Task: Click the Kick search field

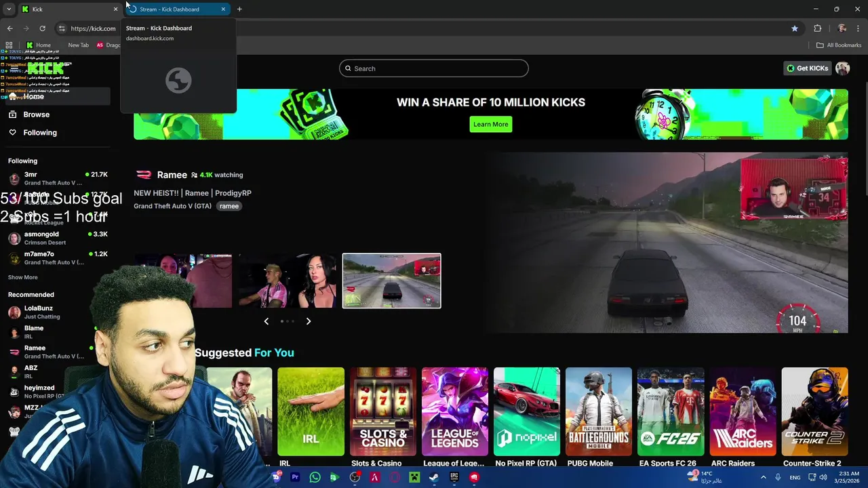Action: coord(434,68)
